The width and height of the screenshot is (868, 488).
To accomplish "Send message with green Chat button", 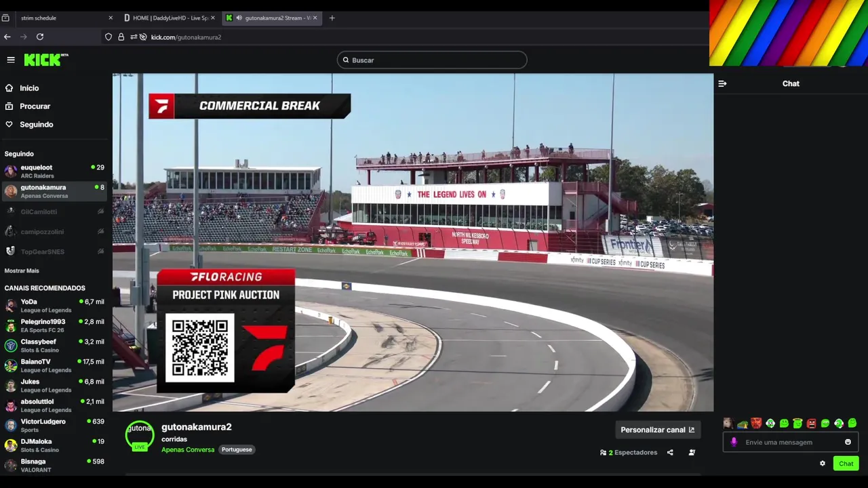I will click(846, 464).
